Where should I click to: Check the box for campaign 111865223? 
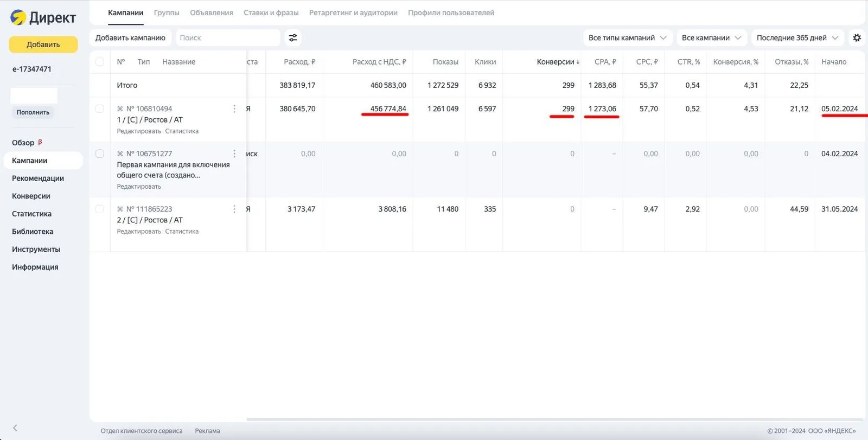click(x=100, y=209)
